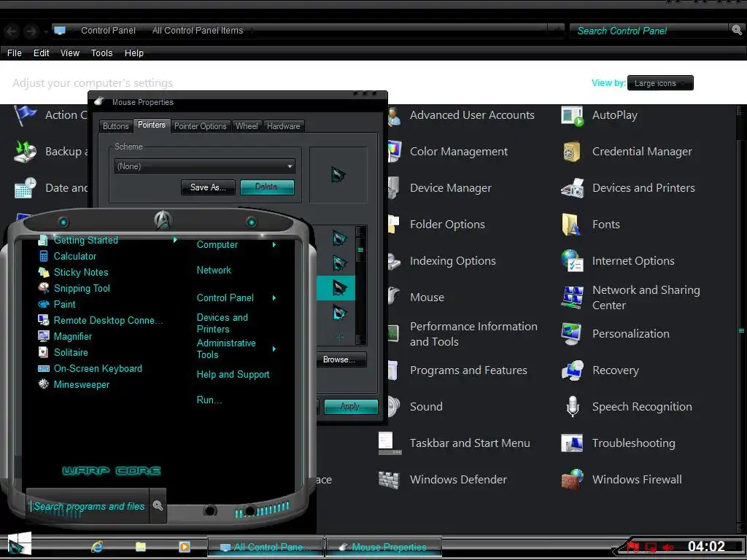Open the Recovery icon
The image size is (747, 560).
click(x=572, y=370)
